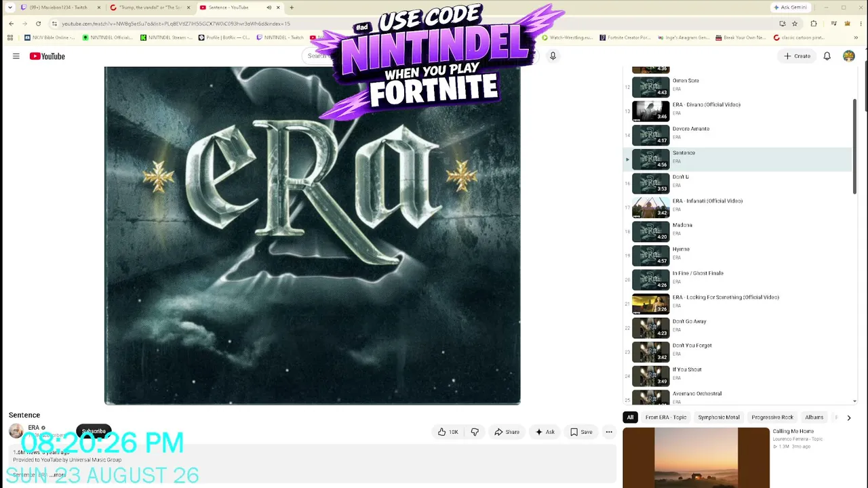This screenshot has height=488, width=868.
Task: Subscribe to the ERA channel
Action: pyautogui.click(x=94, y=431)
